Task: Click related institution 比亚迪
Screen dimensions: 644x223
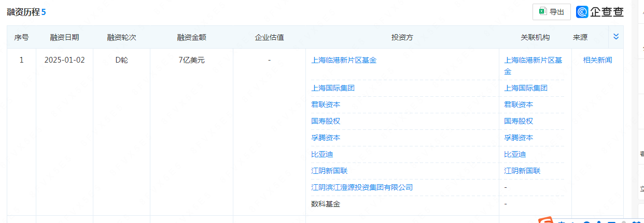Action: coord(515,154)
